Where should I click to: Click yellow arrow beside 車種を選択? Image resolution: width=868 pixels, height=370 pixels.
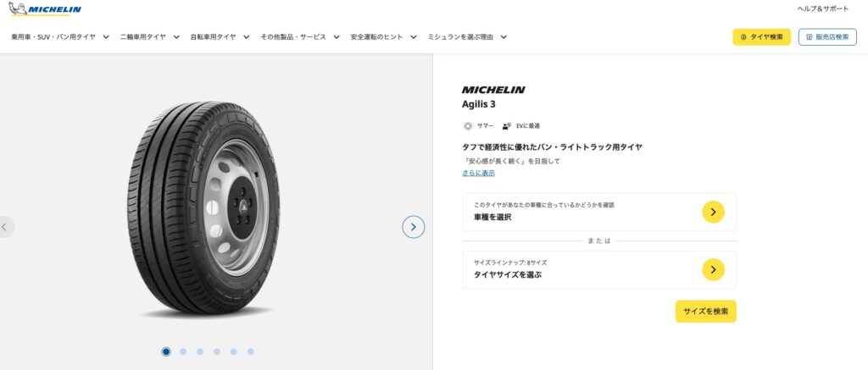click(x=713, y=212)
